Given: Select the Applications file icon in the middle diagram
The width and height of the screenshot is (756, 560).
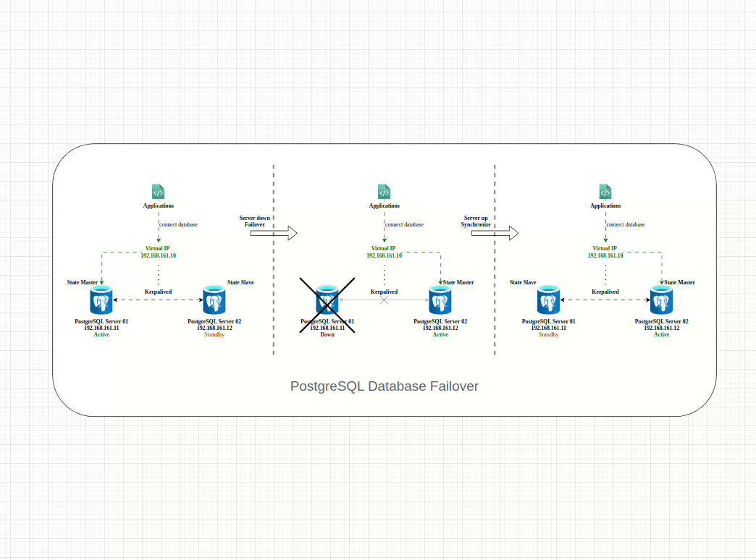Looking at the screenshot, I should pos(385,191).
